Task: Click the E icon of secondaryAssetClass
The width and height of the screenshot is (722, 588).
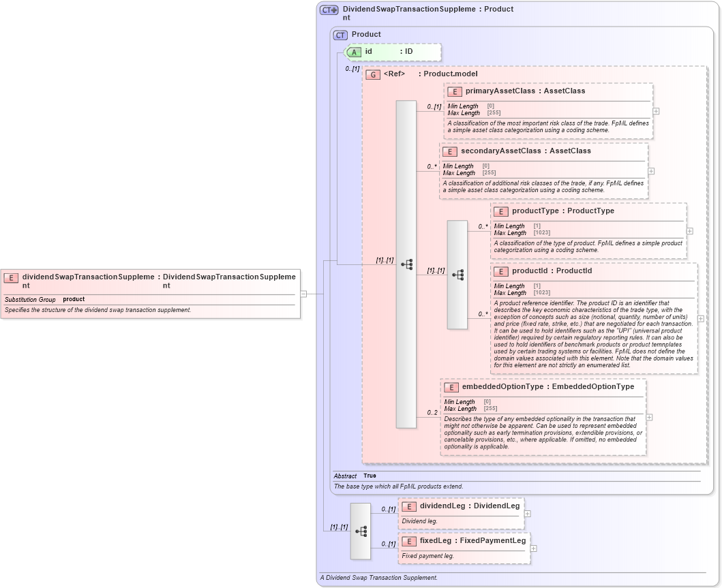Action: (x=449, y=151)
